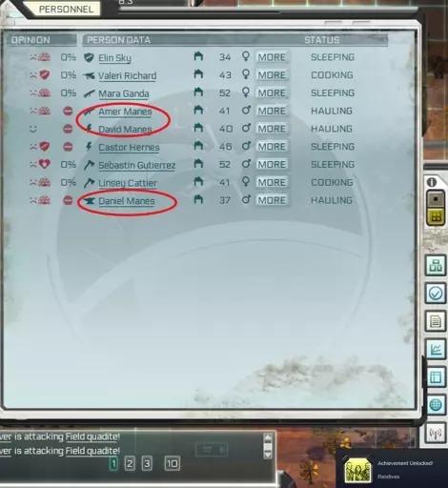This screenshot has height=488, width=448.
Task: Toggle red restriction sign for Castor Hernes
Action: tap(68, 147)
